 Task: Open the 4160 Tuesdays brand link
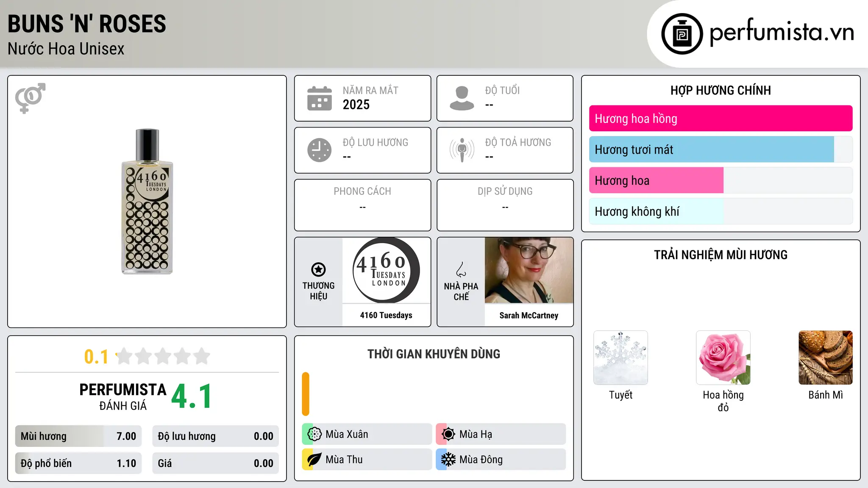point(386,315)
